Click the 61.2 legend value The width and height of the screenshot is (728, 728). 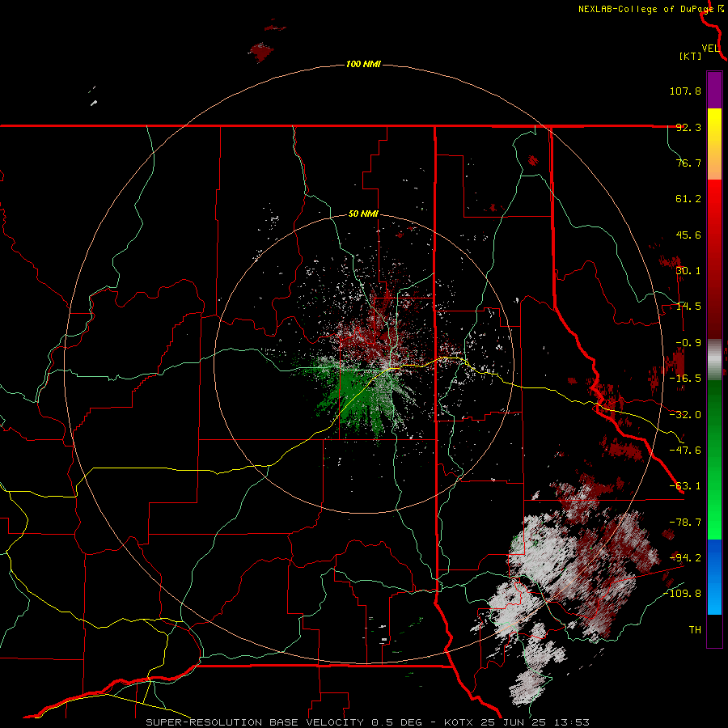pyautogui.click(x=688, y=199)
